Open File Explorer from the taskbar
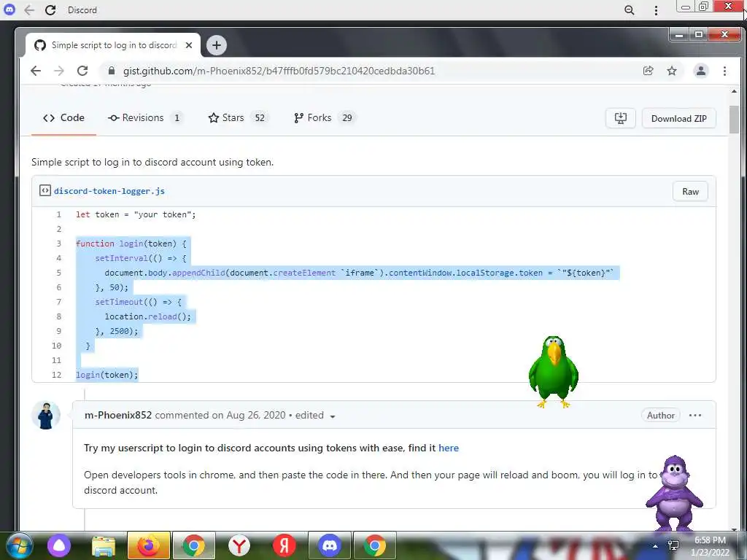The height and width of the screenshot is (560, 747). click(104, 545)
